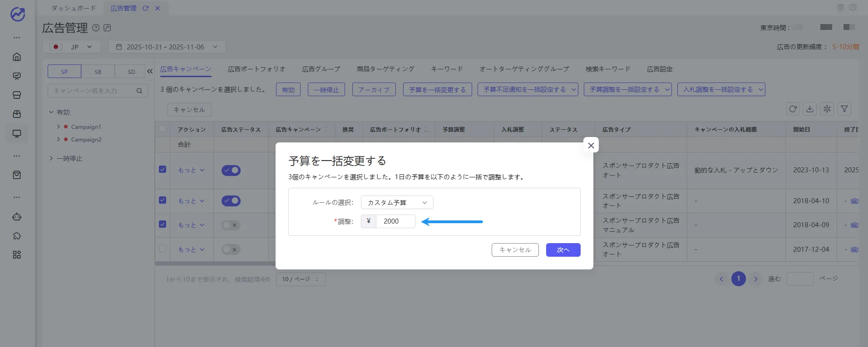Switch on ad status toggle in 2017-12-04 row
Screen dimensions: 868x347
[231, 249]
